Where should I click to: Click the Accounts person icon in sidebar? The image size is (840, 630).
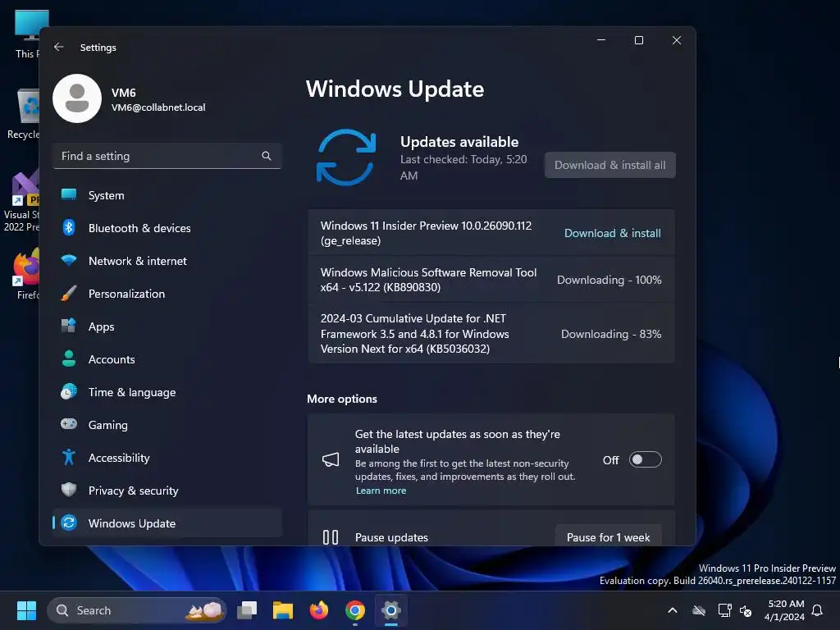click(x=69, y=359)
